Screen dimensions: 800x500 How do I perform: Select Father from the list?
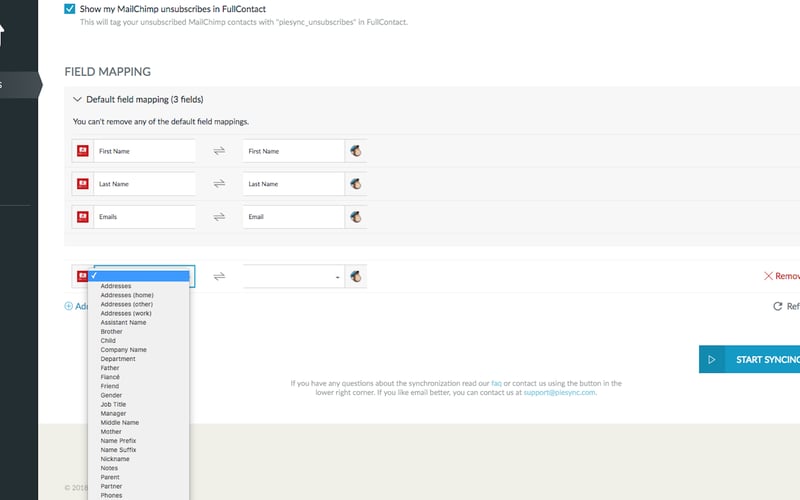click(x=110, y=368)
